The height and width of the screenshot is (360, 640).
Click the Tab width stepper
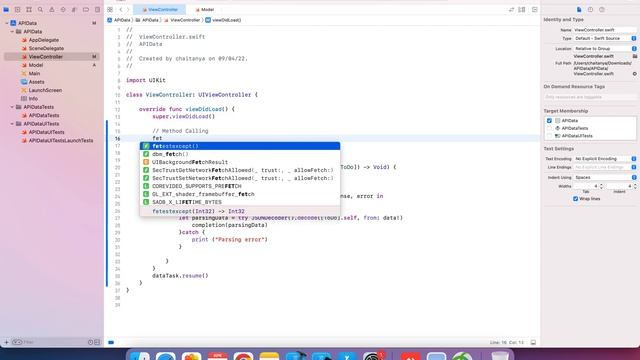pos(601,186)
